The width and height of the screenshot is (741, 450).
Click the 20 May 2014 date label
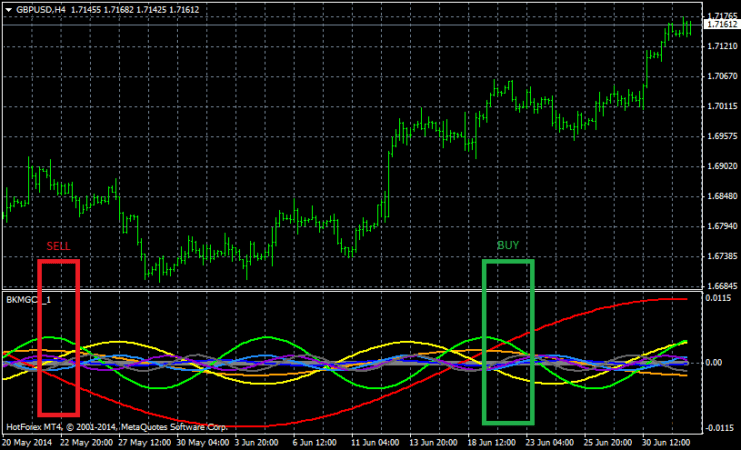pyautogui.click(x=27, y=441)
